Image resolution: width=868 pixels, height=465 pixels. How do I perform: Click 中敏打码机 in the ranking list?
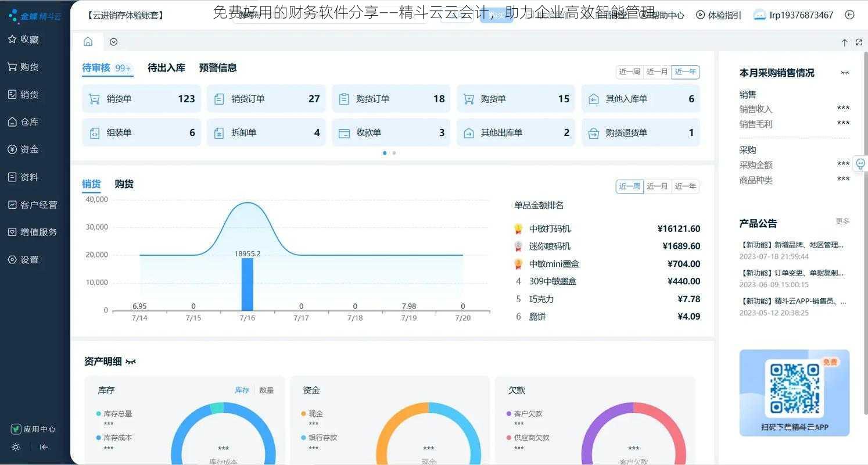tap(550, 229)
